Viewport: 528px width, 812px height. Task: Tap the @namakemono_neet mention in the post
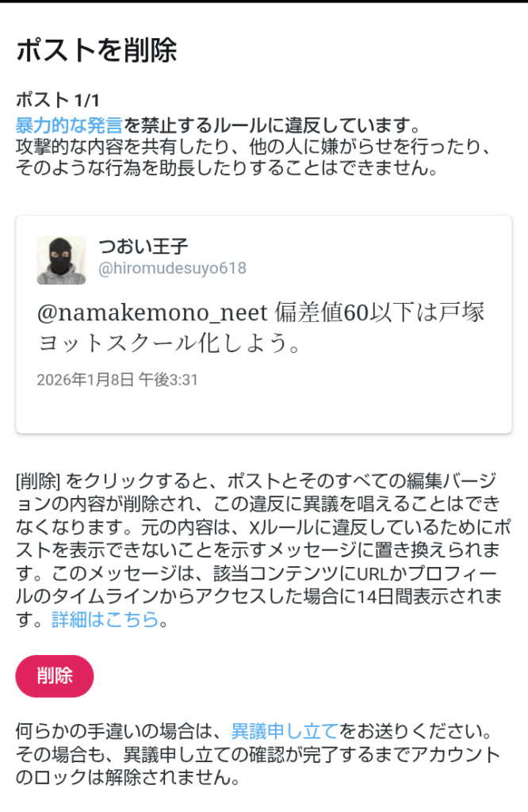152,313
